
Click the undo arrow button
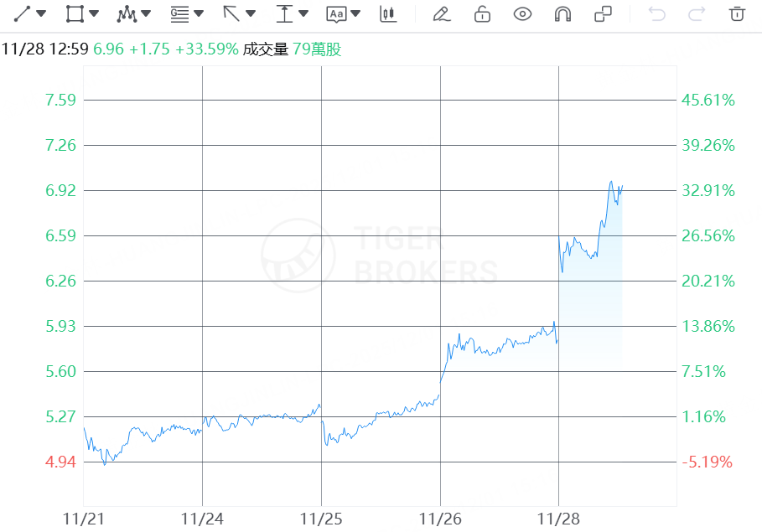657,13
